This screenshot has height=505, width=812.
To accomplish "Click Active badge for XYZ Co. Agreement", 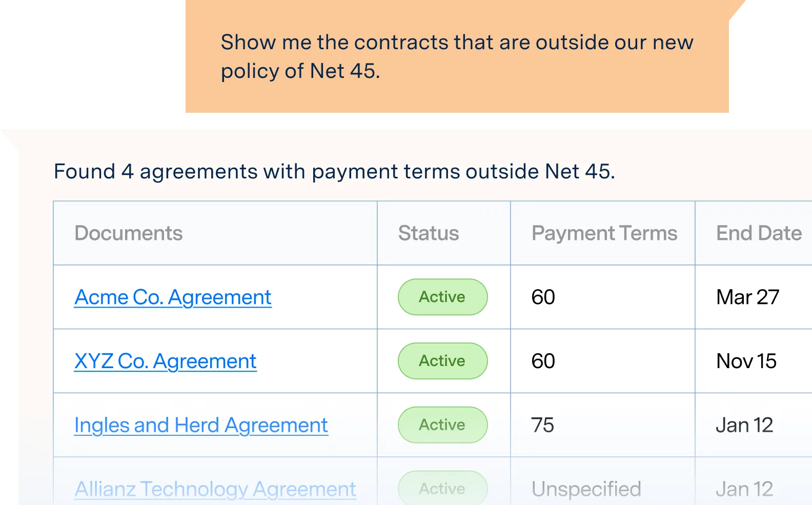I will [x=443, y=361].
